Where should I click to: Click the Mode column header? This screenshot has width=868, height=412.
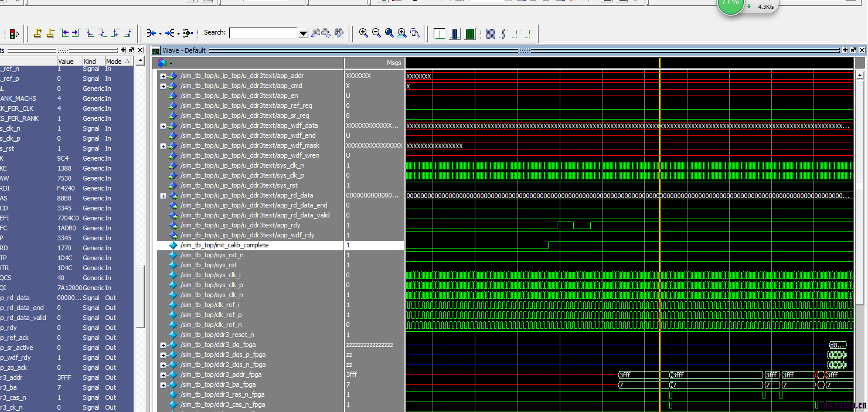tap(114, 62)
